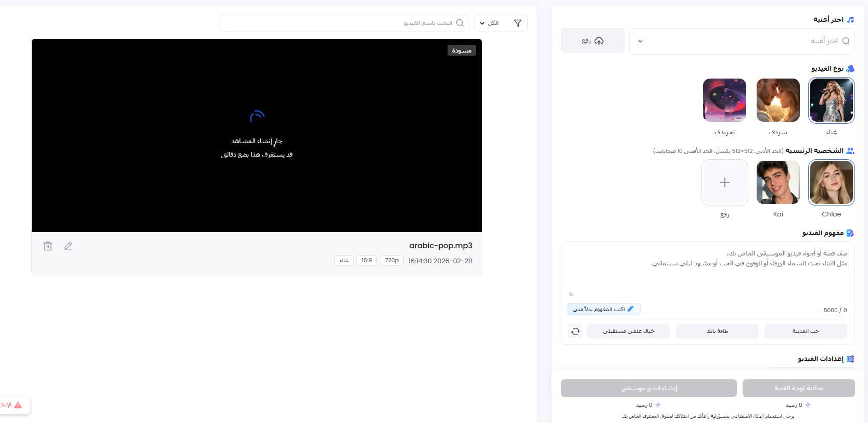This screenshot has width=868, height=423.
Task: Click اكتب المفهوم بدلاً مني button
Action: click(604, 309)
